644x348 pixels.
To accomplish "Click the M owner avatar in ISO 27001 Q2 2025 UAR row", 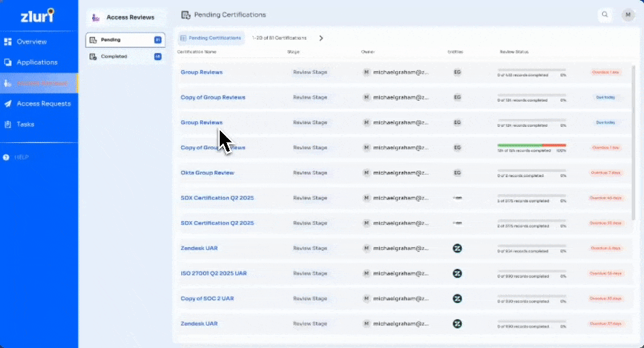I will click(x=366, y=273).
